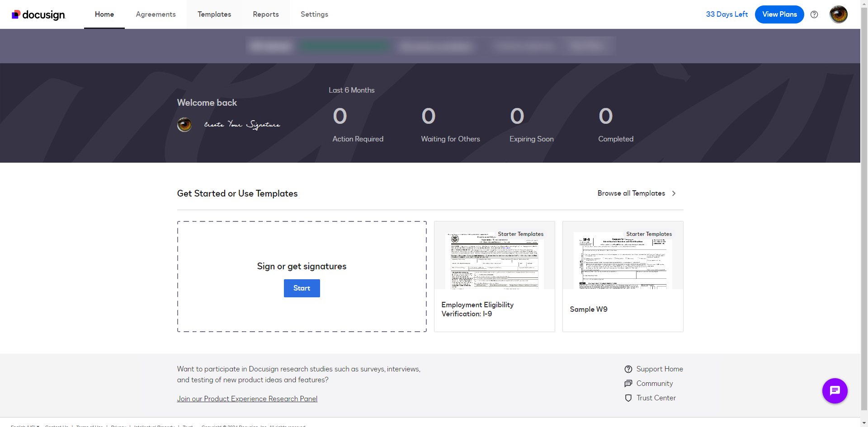Open the live chat bubble
The width and height of the screenshot is (868, 427).
tap(835, 391)
